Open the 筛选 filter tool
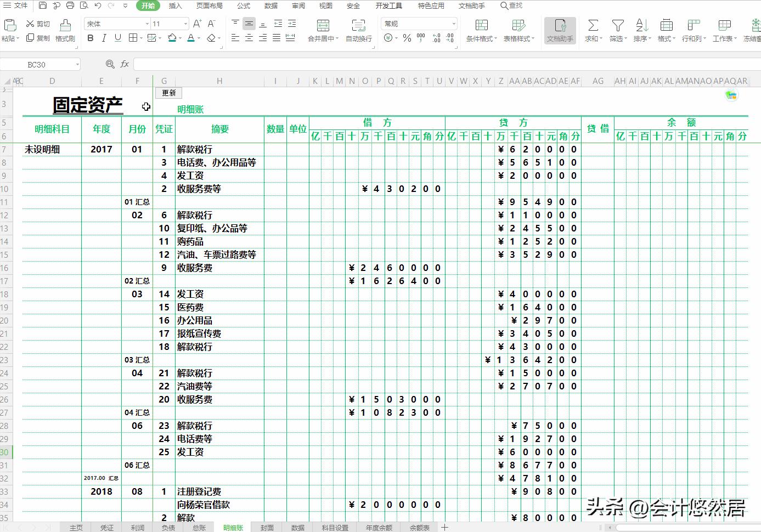The height and width of the screenshot is (532, 761). (617, 31)
